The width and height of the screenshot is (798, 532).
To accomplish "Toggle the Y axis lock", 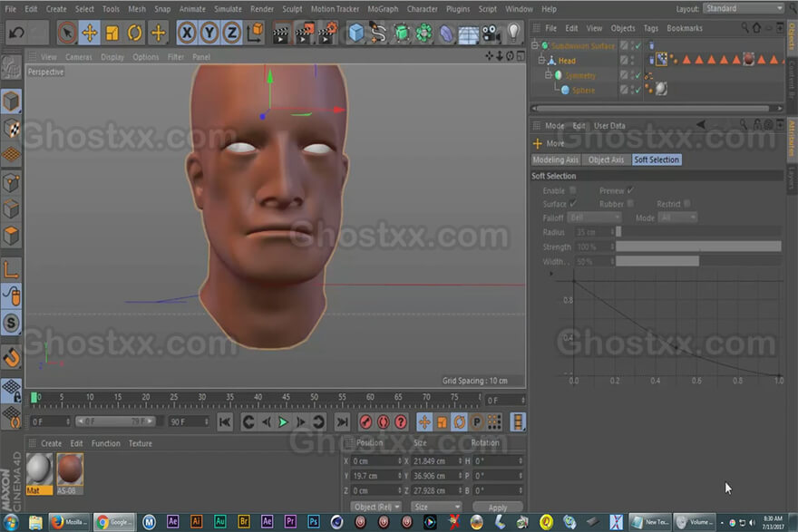I will [209, 33].
